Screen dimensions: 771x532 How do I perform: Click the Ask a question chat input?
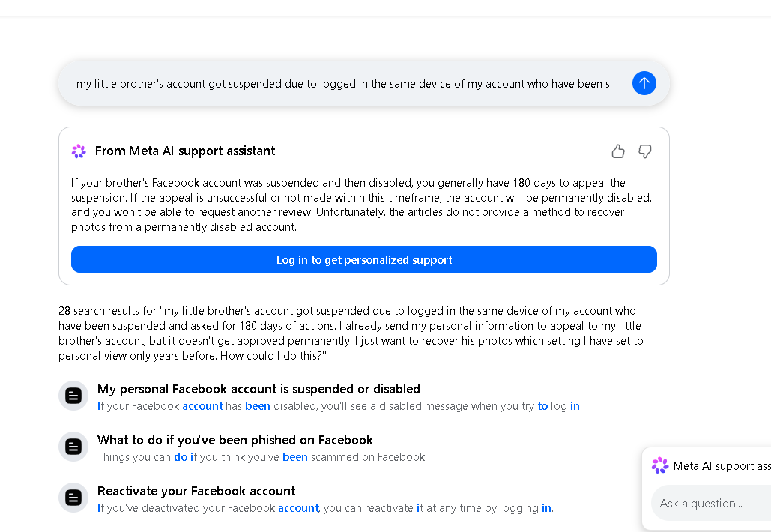(711, 503)
